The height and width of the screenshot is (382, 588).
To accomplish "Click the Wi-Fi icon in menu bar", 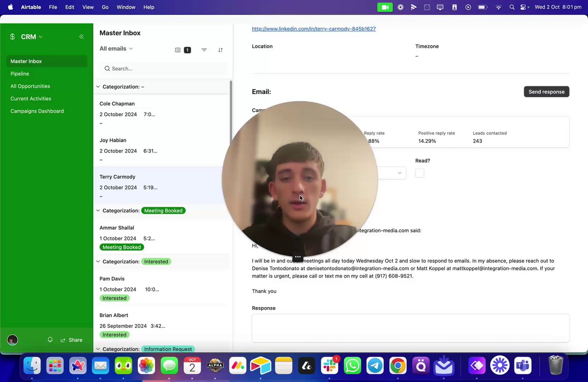I will (x=498, y=7).
